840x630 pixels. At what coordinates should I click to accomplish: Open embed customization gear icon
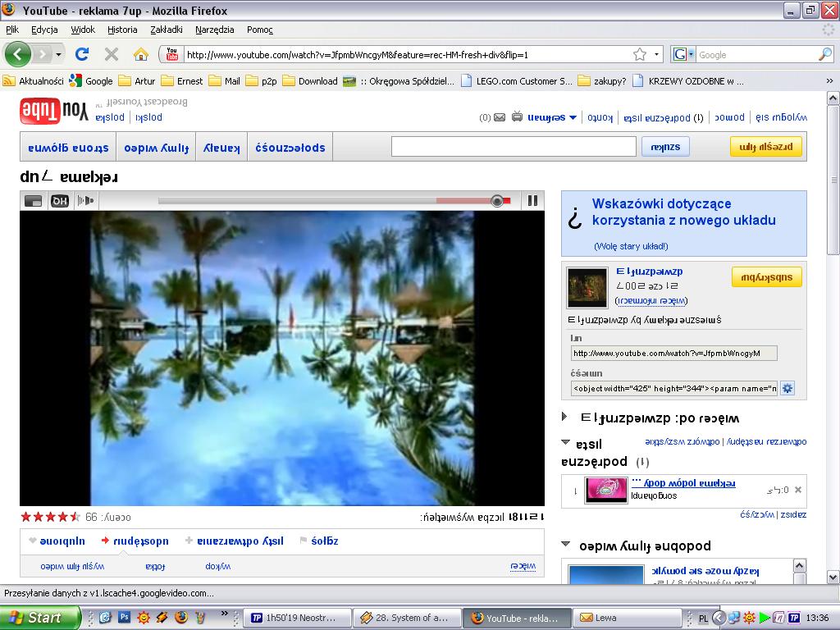pyautogui.click(x=787, y=389)
